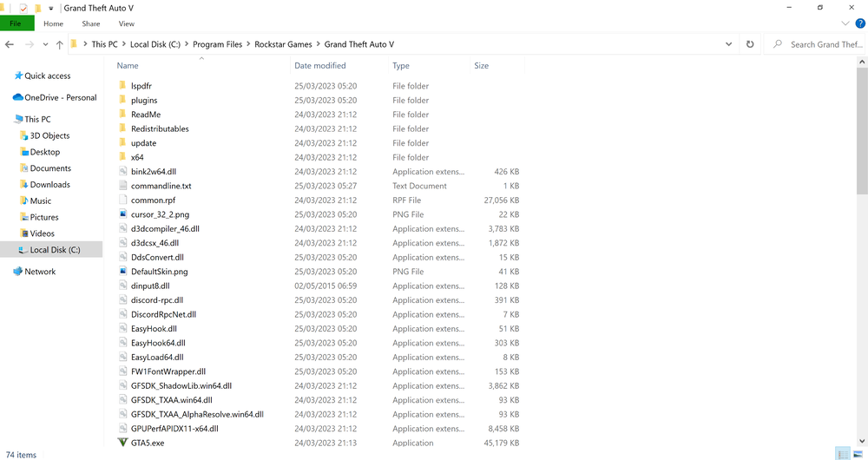Select the EasyHook64.dll file name
The height and width of the screenshot is (460, 868).
tap(158, 343)
